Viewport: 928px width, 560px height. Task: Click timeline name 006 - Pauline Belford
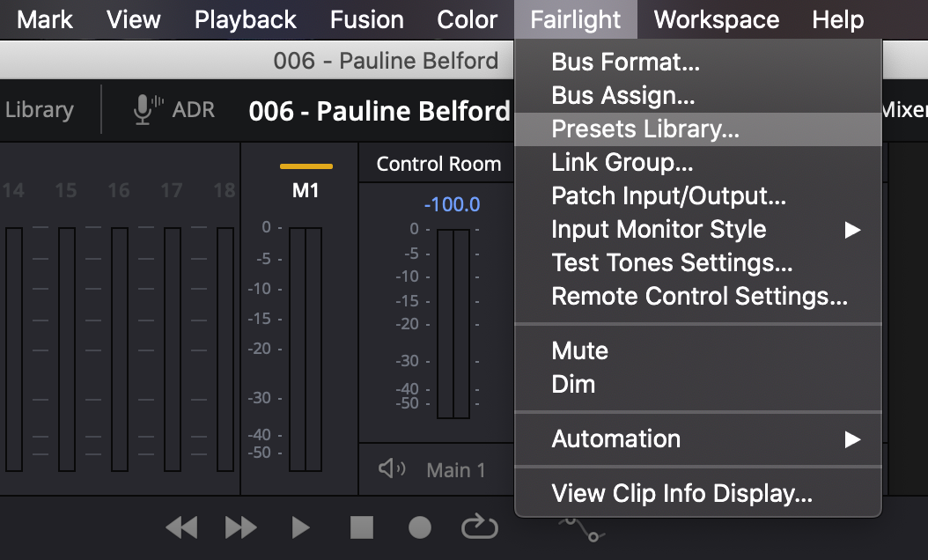379,111
